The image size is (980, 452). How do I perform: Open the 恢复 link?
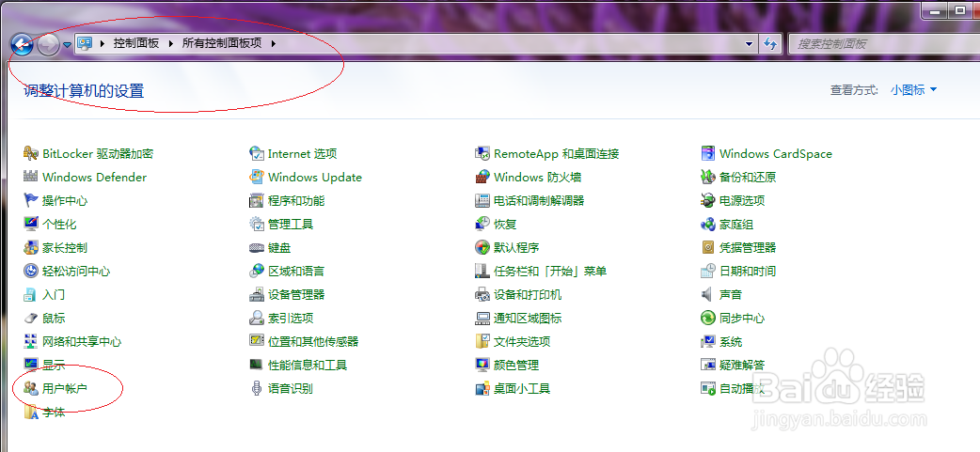[505, 225]
